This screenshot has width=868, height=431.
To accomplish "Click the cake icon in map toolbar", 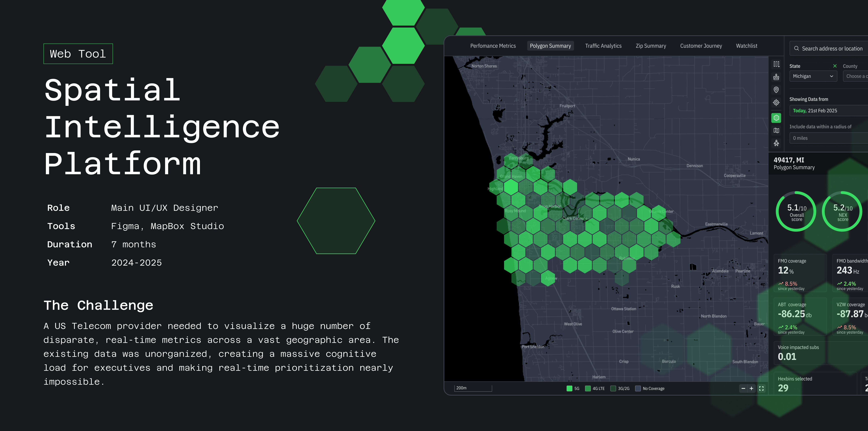I will (x=776, y=77).
